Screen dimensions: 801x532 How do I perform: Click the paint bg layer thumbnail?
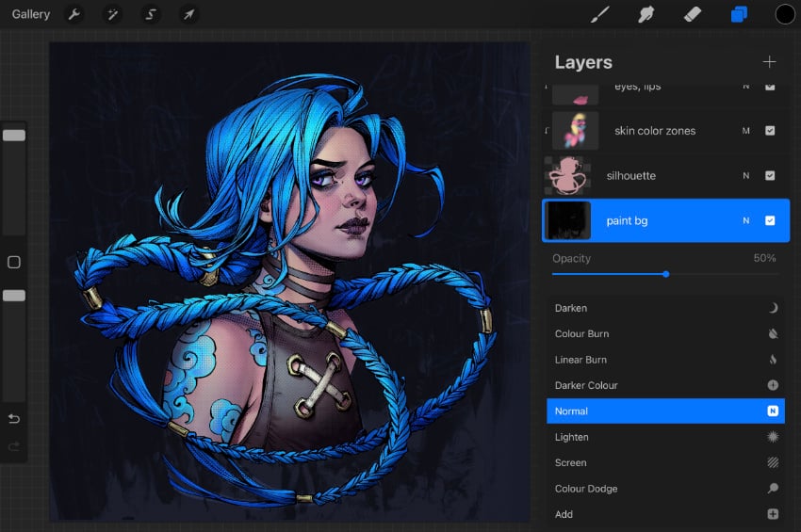(567, 220)
